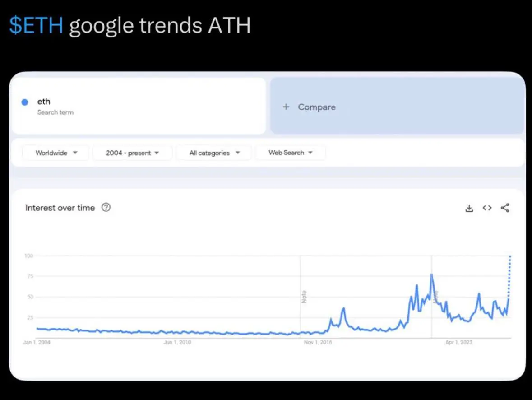Click the Interest over time heading

[x=60, y=208]
